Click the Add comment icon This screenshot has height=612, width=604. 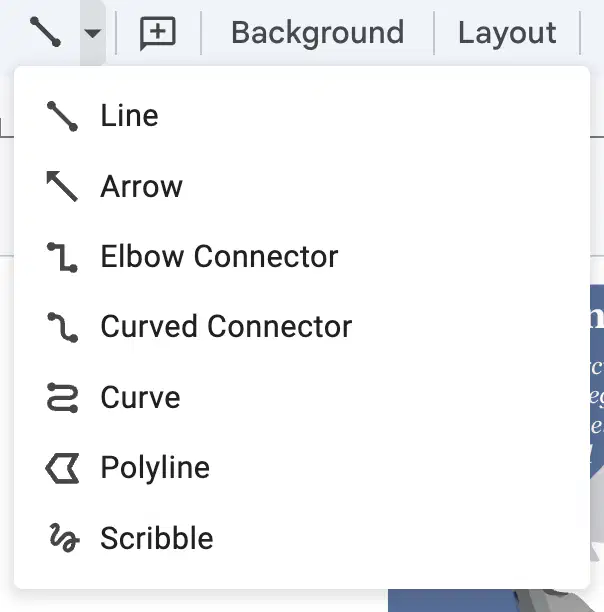158,33
